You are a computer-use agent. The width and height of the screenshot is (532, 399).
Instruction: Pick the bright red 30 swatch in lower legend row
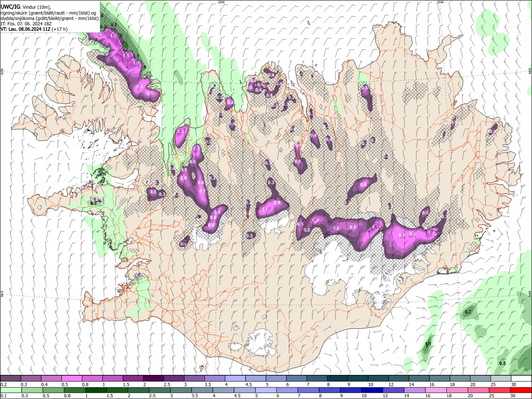point(521,390)
